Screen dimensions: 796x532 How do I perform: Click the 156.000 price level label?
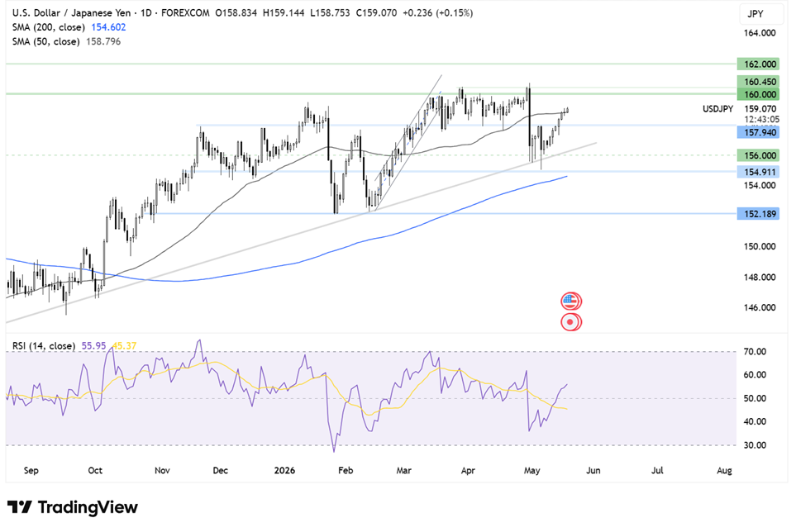pyautogui.click(x=758, y=155)
